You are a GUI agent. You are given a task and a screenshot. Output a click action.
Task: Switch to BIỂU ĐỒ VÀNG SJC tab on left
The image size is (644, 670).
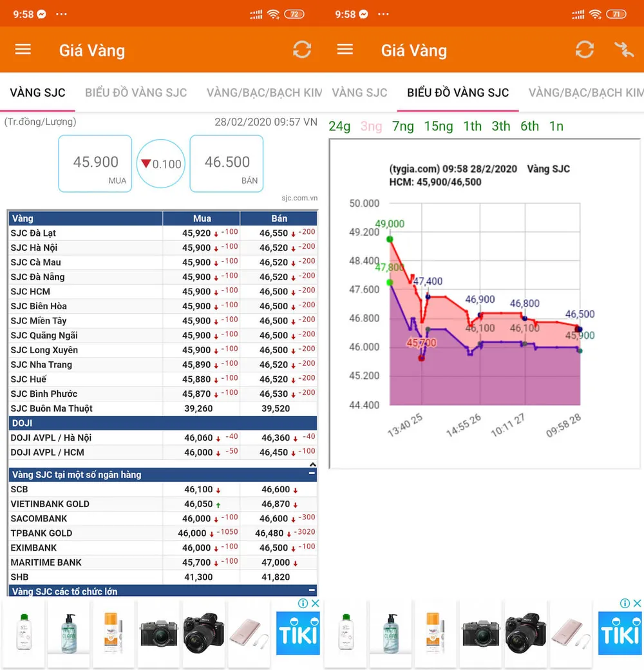[x=136, y=93]
